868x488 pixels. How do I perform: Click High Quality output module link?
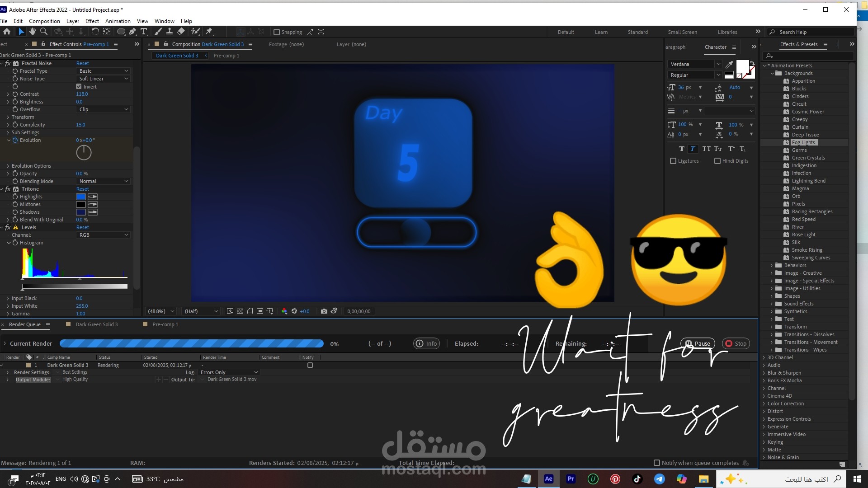[x=75, y=380]
